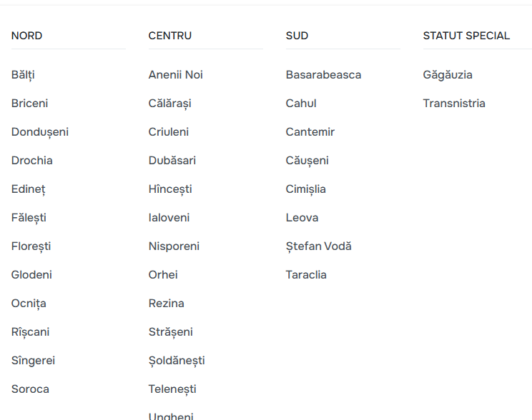Open the Bălți region link
This screenshot has height=420, width=532.
23,75
